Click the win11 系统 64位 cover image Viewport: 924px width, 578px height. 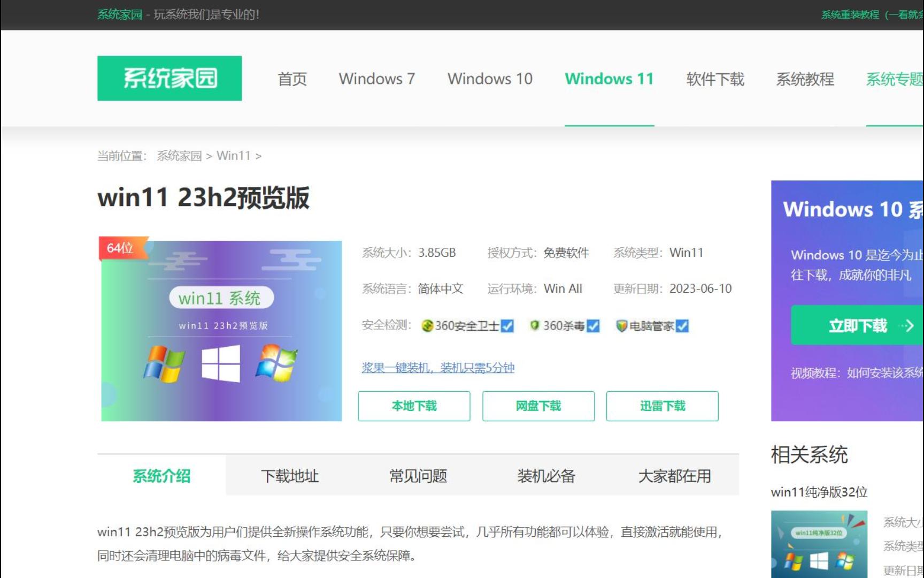(221, 331)
